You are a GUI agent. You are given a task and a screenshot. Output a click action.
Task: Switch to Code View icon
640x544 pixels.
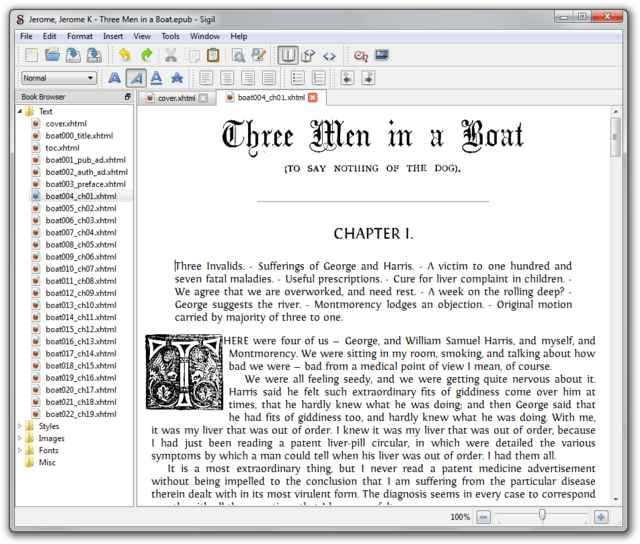coord(329,55)
